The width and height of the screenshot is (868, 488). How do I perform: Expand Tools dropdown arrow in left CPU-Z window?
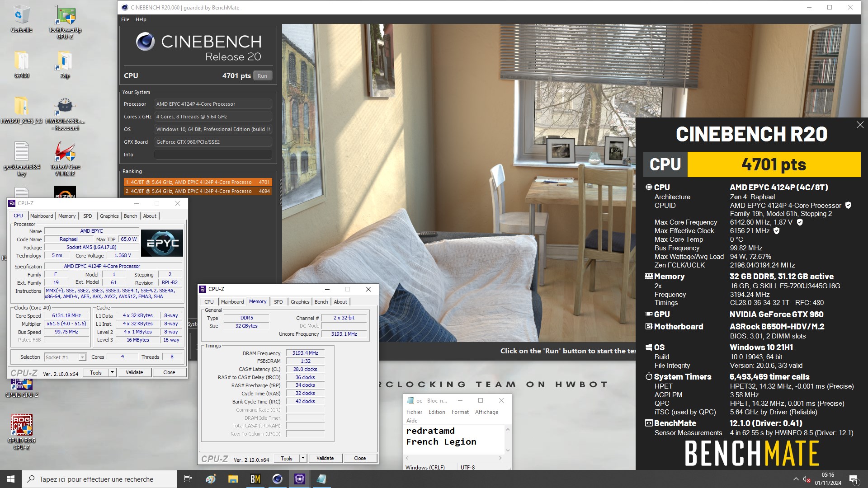[x=113, y=372]
